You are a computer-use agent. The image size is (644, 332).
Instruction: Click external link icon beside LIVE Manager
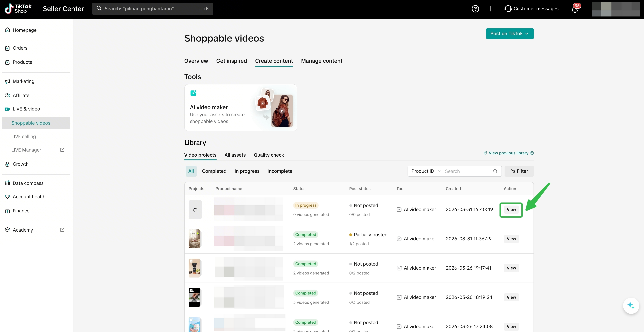click(62, 150)
